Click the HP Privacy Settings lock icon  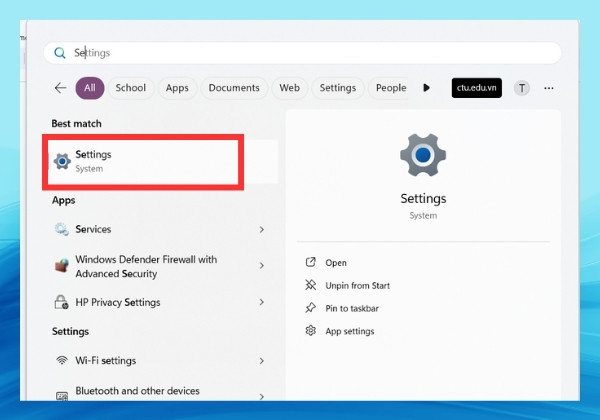61,302
